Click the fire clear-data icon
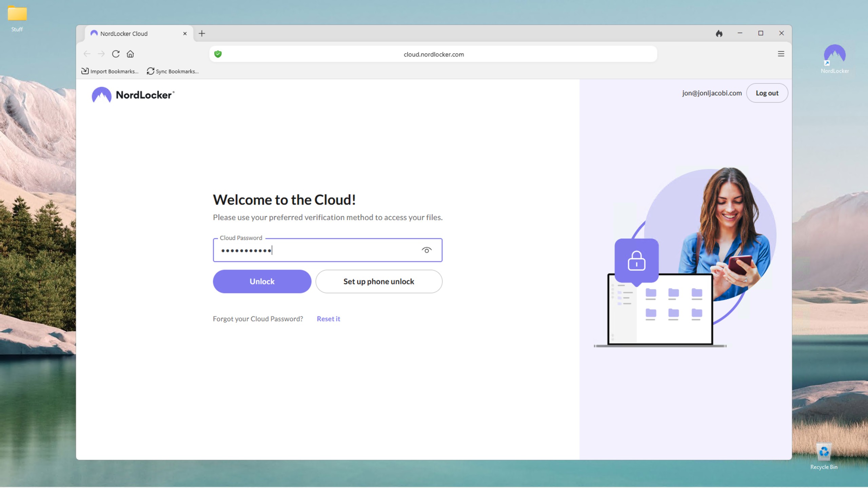The height and width of the screenshot is (488, 868). pos(719,33)
